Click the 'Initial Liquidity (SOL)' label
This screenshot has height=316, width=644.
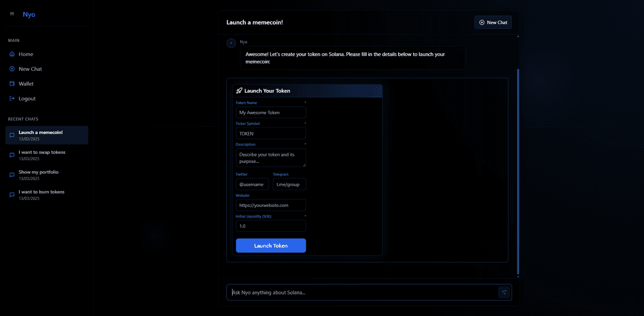pyautogui.click(x=252, y=216)
